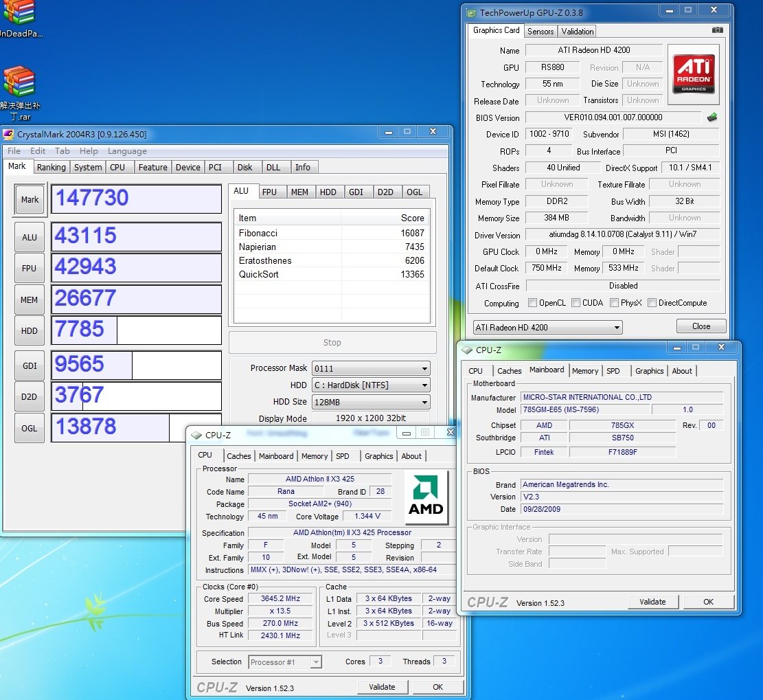Click OK in the CPU-Z Mainboard window
The height and width of the screenshot is (700, 763).
(x=709, y=602)
